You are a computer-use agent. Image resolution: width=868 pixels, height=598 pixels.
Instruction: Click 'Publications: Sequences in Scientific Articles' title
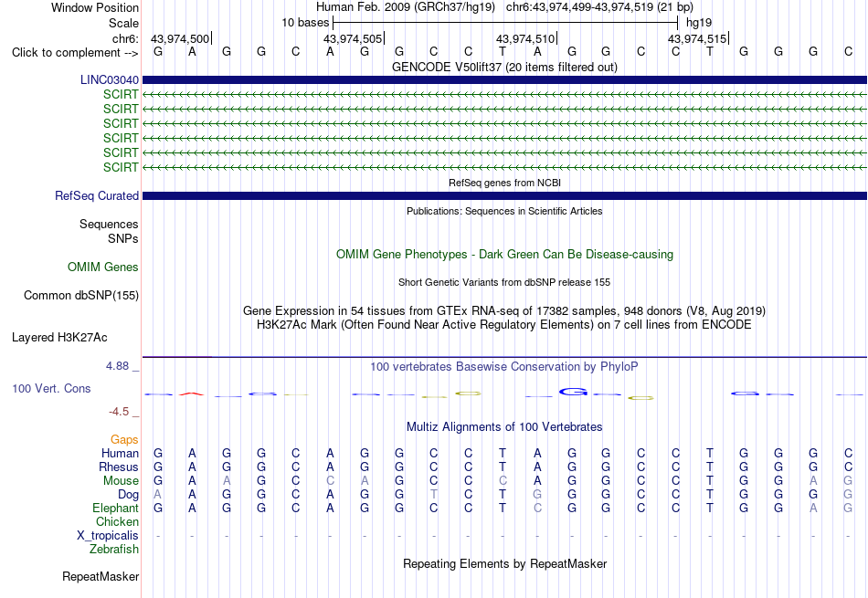coord(504,211)
